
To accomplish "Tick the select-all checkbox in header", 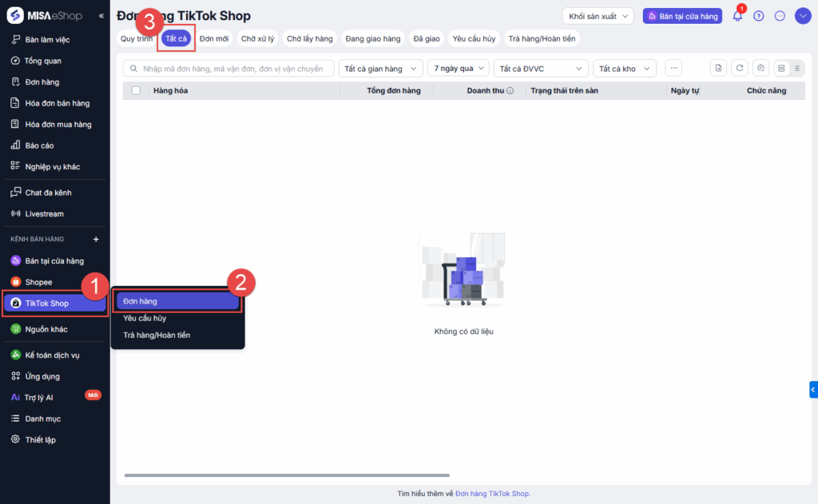I will (x=136, y=91).
